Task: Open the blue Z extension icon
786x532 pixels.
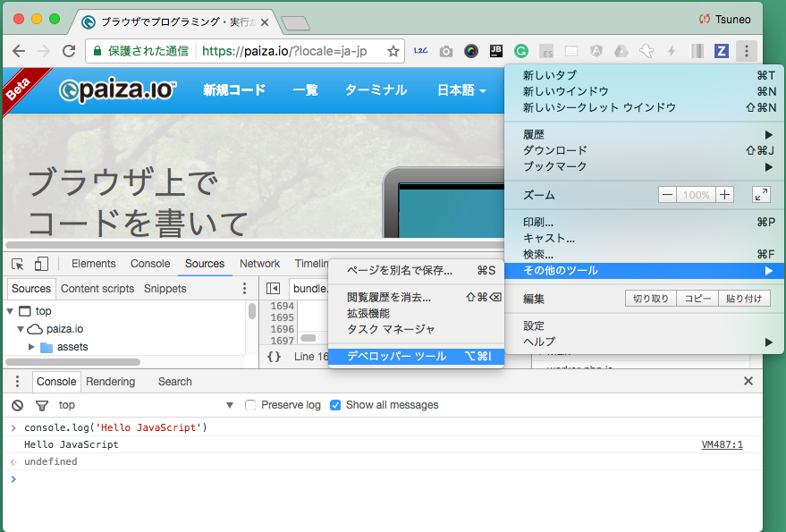Action: click(722, 51)
